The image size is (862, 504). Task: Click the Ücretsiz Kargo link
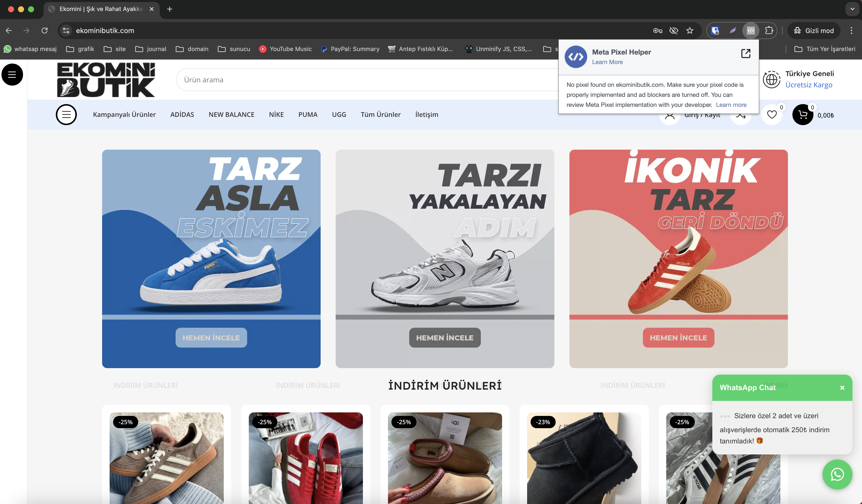809,85
